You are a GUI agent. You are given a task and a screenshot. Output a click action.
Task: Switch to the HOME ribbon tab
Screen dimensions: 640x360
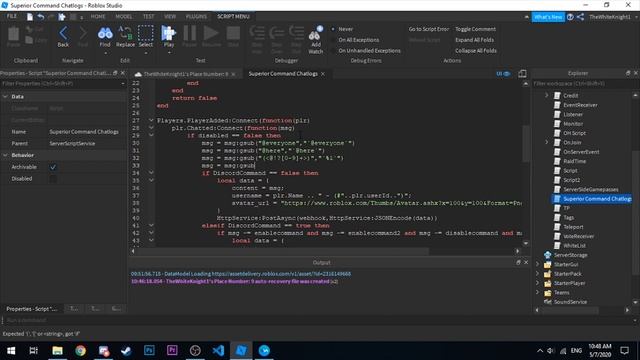tap(98, 17)
